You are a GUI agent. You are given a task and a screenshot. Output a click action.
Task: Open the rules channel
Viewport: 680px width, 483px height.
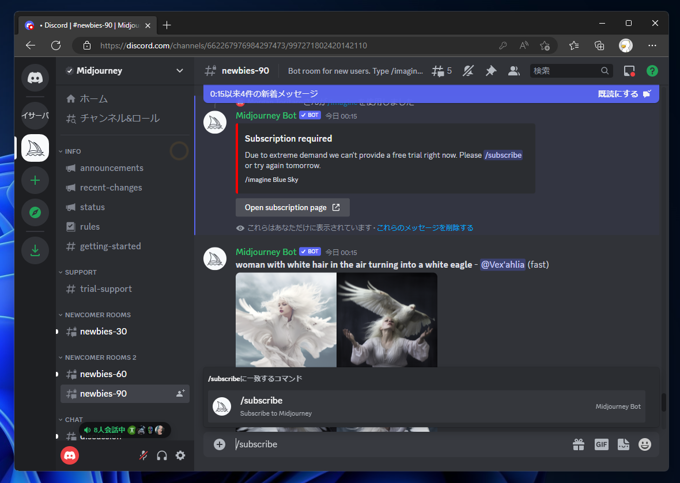tap(125, 227)
